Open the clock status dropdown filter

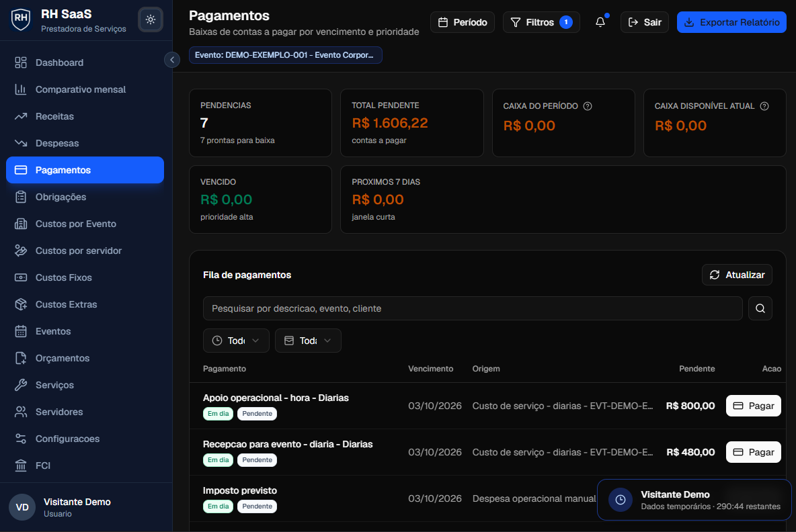click(x=236, y=341)
